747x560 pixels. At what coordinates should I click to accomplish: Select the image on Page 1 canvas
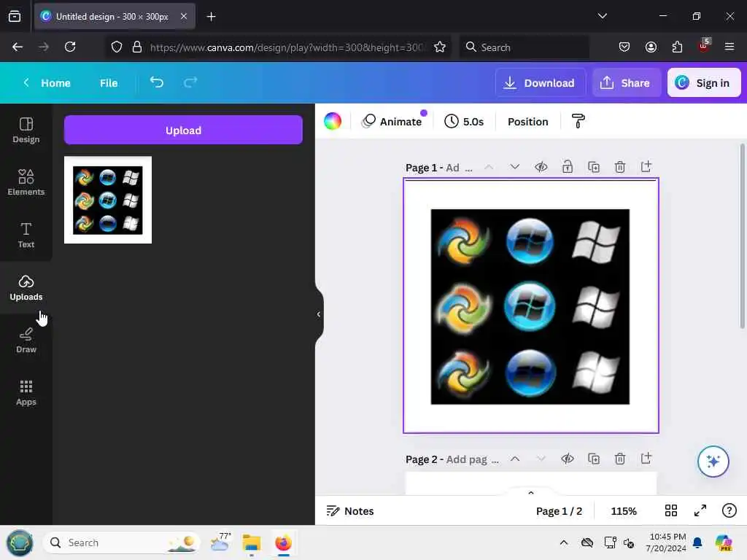click(530, 307)
